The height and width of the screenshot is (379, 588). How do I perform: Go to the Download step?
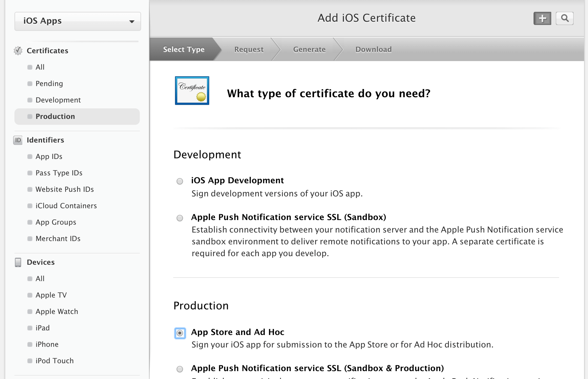point(373,49)
